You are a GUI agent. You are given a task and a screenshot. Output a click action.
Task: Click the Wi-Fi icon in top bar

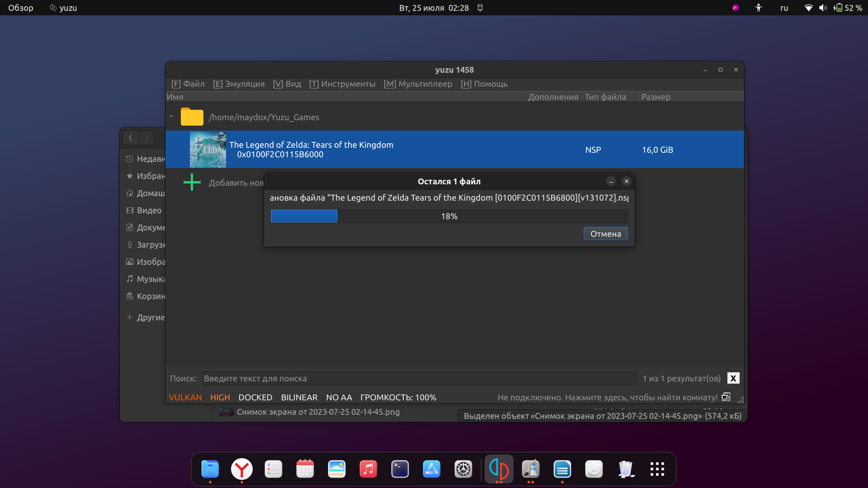tap(808, 8)
